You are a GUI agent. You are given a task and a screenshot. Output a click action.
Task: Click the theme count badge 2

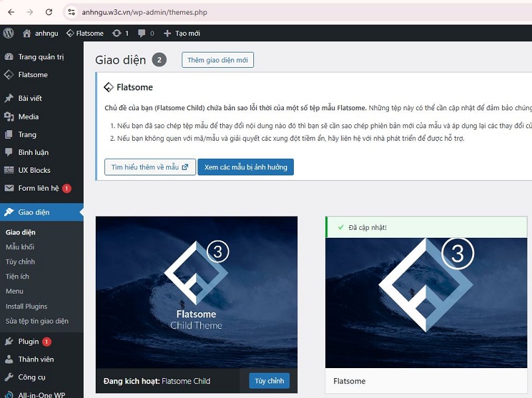(x=159, y=60)
